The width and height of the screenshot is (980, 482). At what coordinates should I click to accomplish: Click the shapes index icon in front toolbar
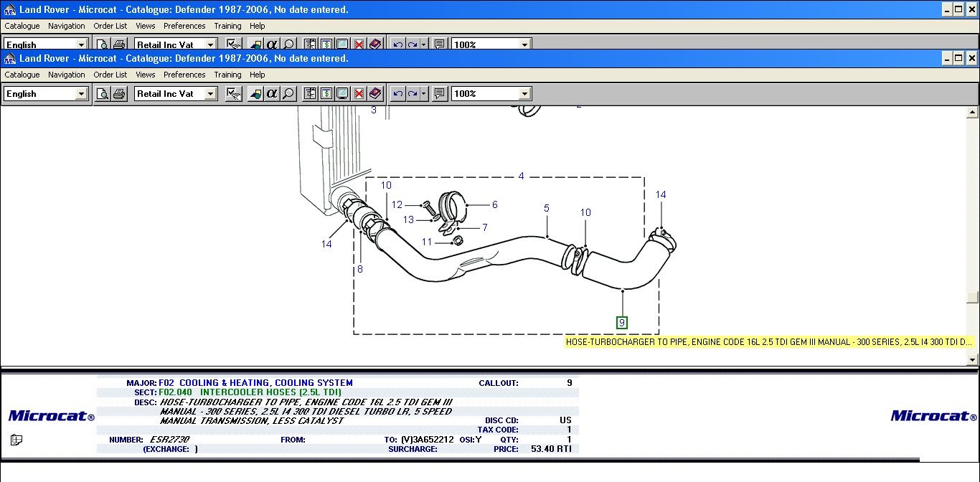[x=255, y=94]
